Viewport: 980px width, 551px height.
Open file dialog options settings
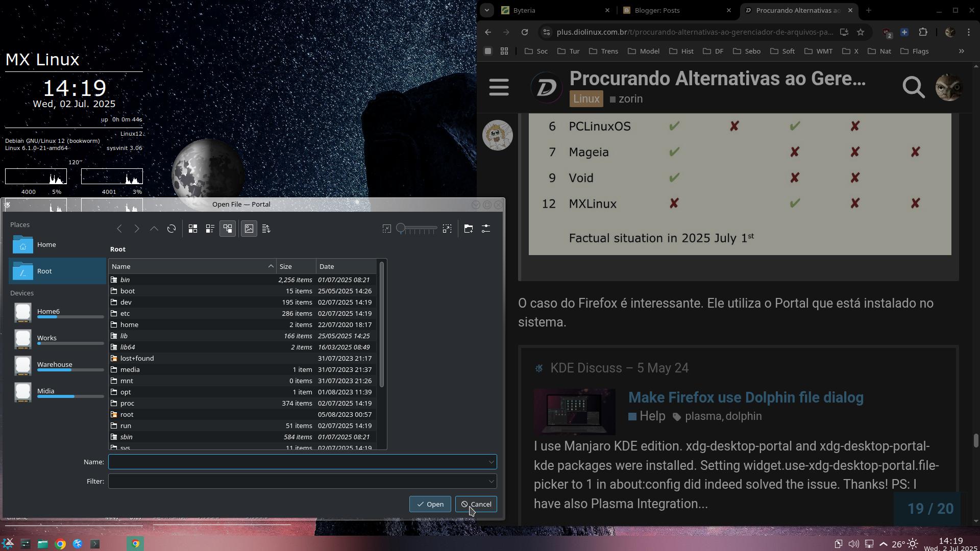point(486,229)
